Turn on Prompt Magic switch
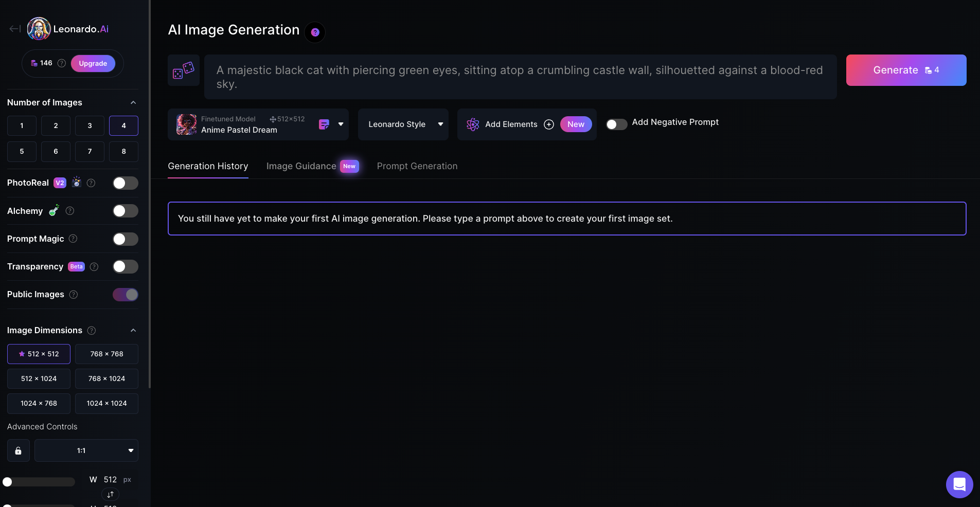Viewport: 980px width, 507px height. click(x=125, y=239)
